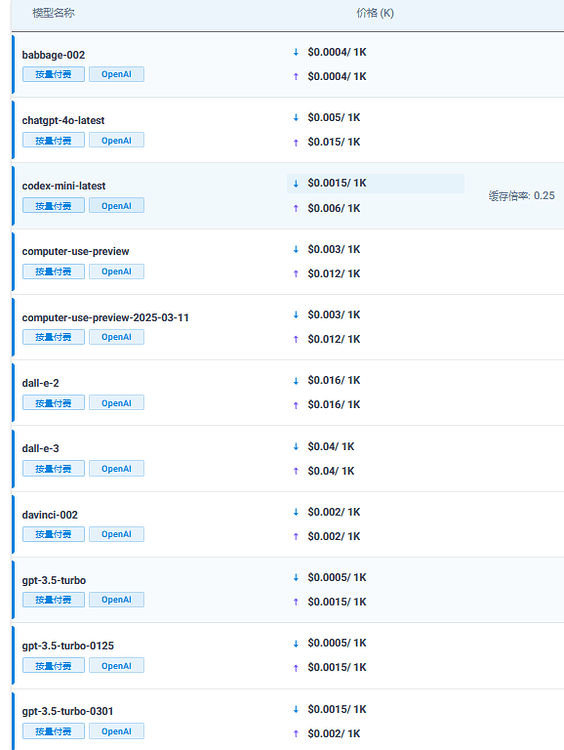Click babbage-002 input price $0.0004/ 1K

[x=337, y=52]
